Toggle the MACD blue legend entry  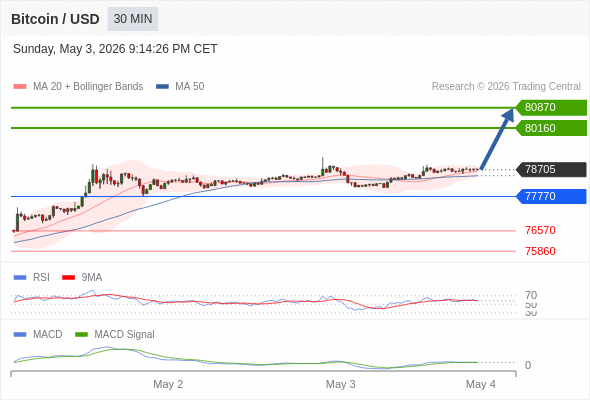pos(38,334)
